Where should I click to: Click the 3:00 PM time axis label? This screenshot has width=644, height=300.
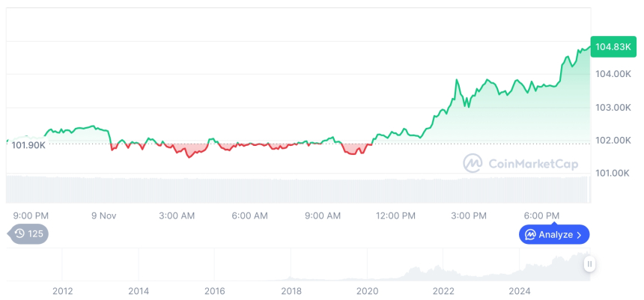click(x=469, y=215)
